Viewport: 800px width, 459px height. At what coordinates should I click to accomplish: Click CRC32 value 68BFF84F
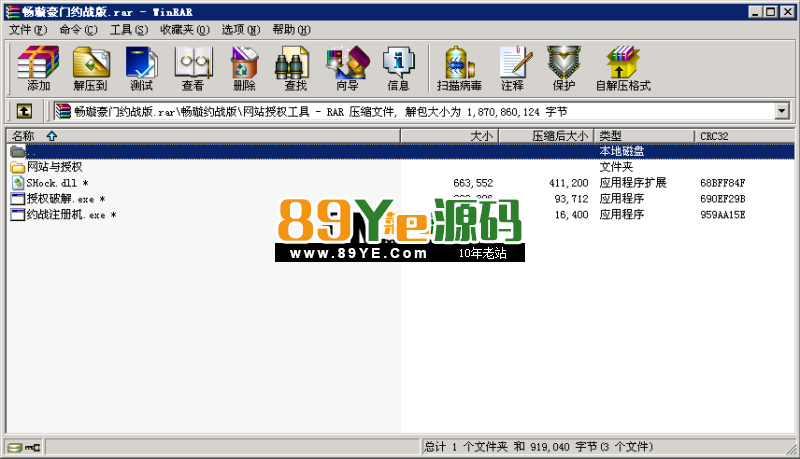722,183
